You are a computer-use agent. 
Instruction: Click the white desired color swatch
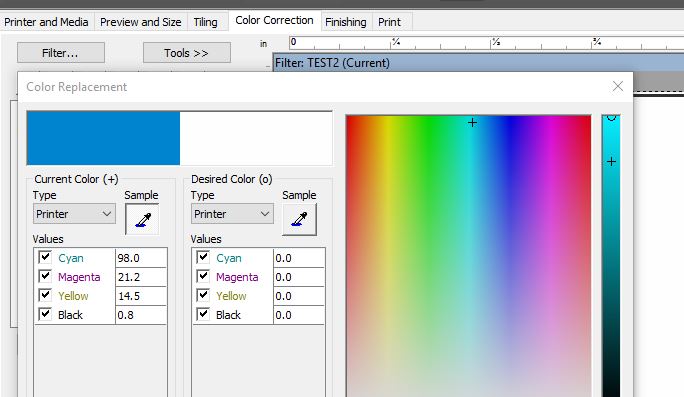[256, 138]
